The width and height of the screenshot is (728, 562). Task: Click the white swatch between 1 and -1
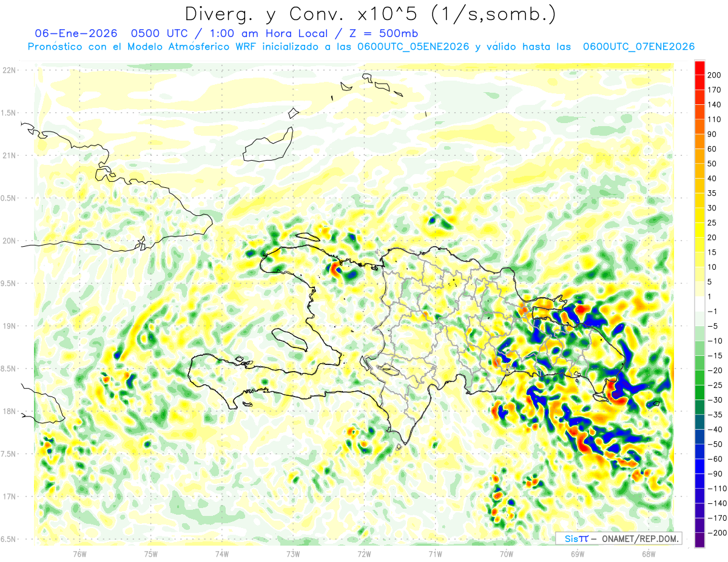coord(699,303)
